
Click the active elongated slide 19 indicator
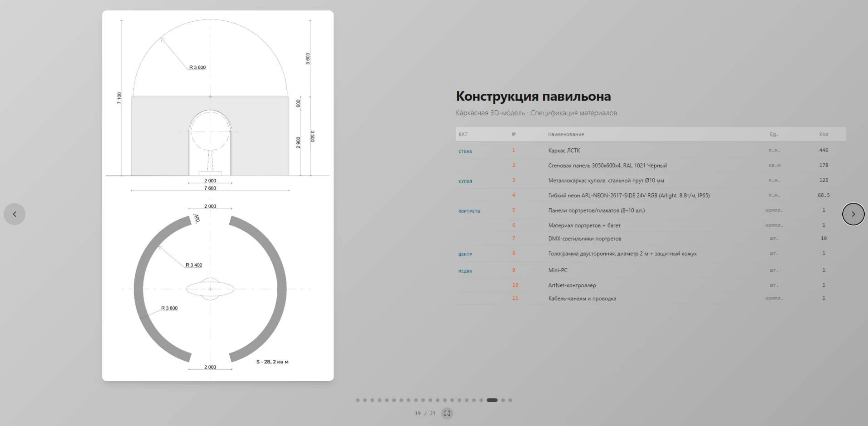(x=492, y=400)
